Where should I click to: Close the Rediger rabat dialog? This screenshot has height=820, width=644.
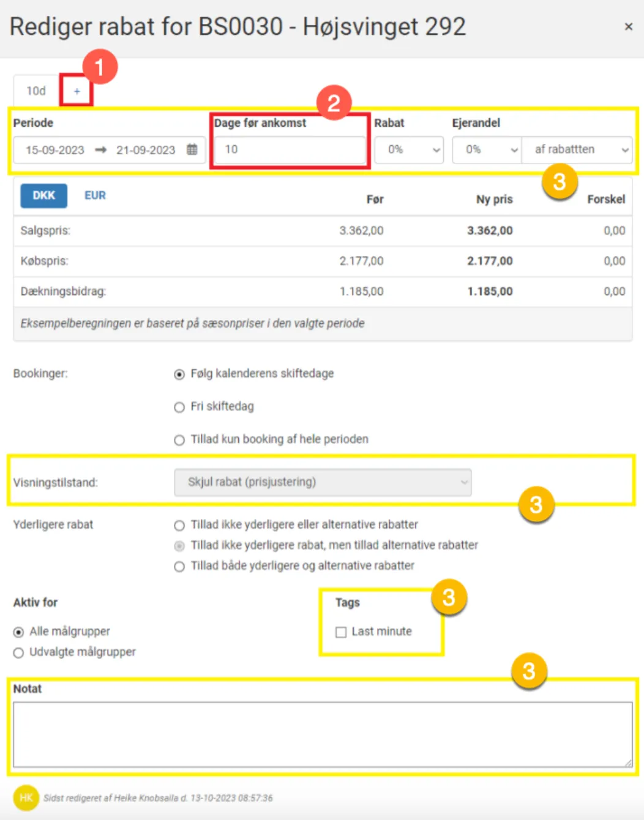coord(628,27)
